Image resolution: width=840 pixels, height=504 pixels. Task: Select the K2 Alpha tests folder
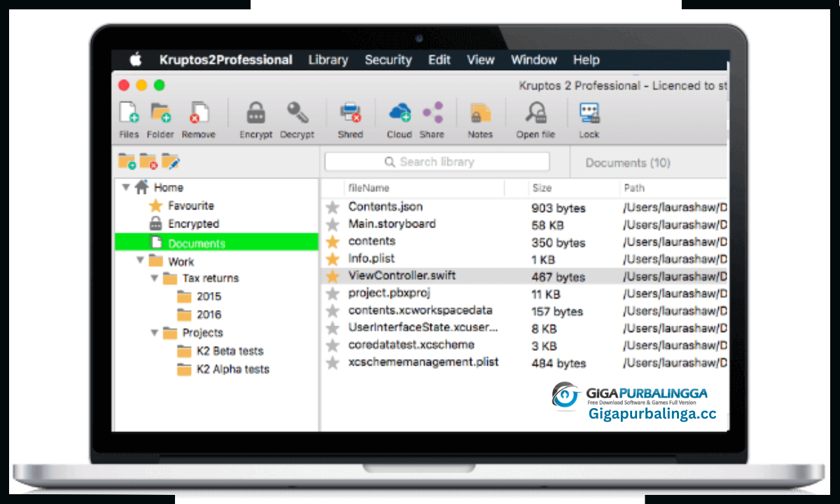233,369
